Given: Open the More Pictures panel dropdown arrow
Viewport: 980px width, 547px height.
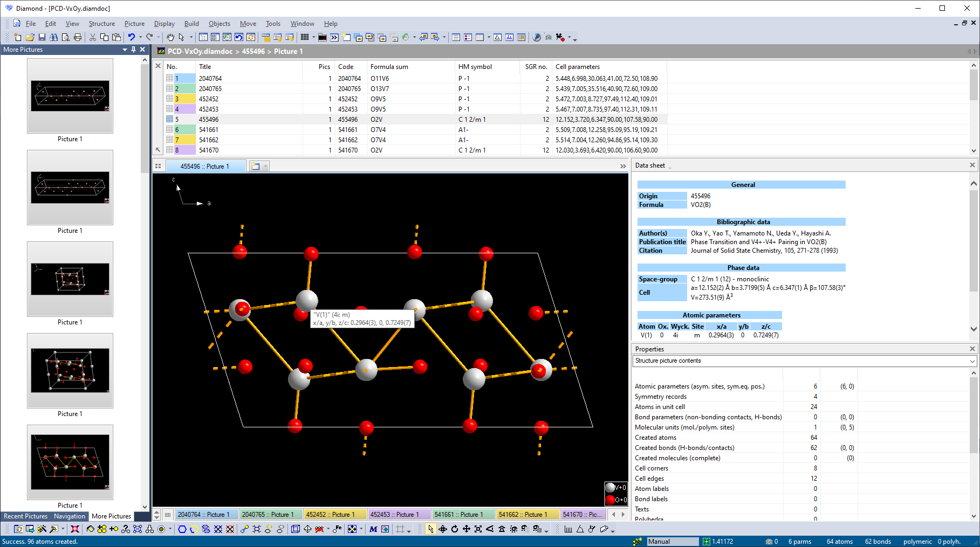Looking at the screenshot, I should 125,50.
